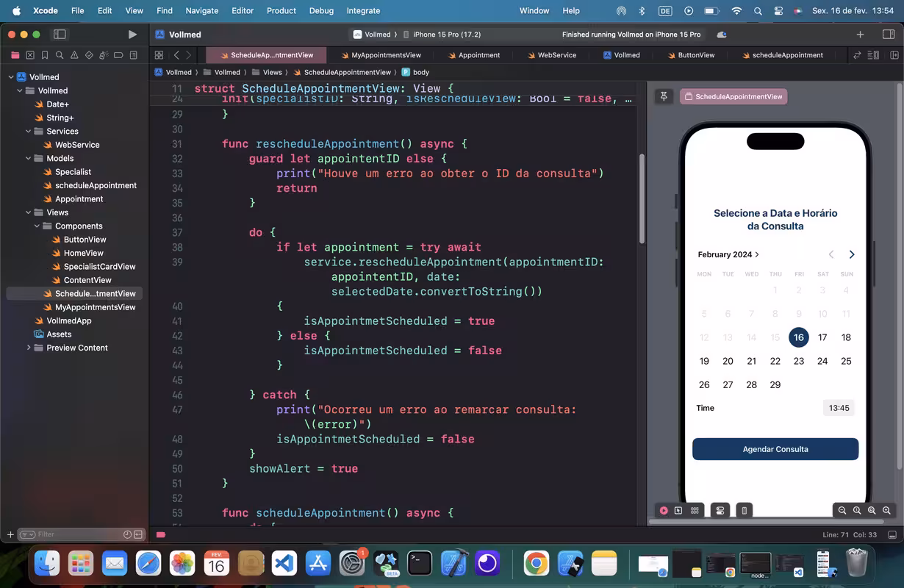Screen dimensions: 904x588
Task: Zoom preview canvas to fit
Action: point(872,510)
